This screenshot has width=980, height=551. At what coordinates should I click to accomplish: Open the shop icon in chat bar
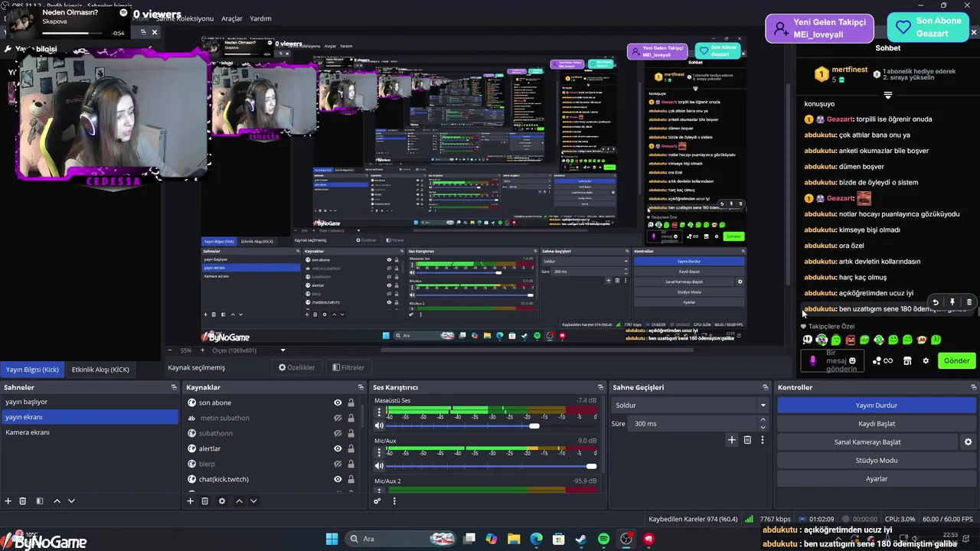pyautogui.click(x=907, y=360)
